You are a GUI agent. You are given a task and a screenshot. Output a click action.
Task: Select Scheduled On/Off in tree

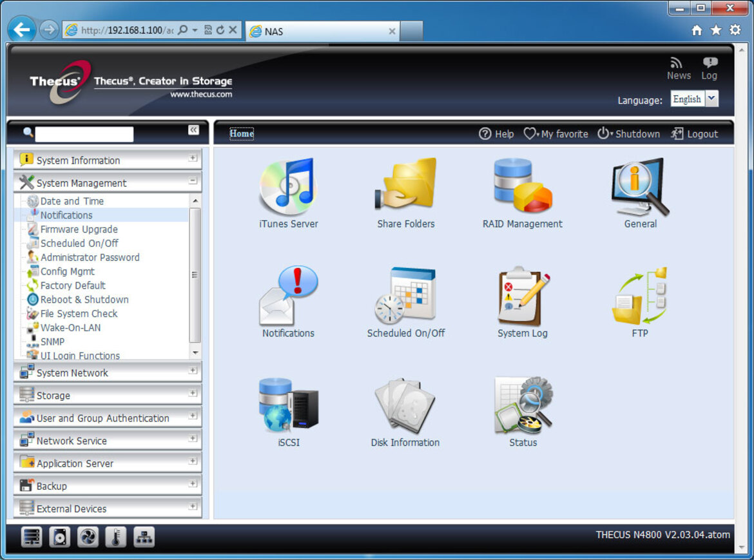pos(79,243)
